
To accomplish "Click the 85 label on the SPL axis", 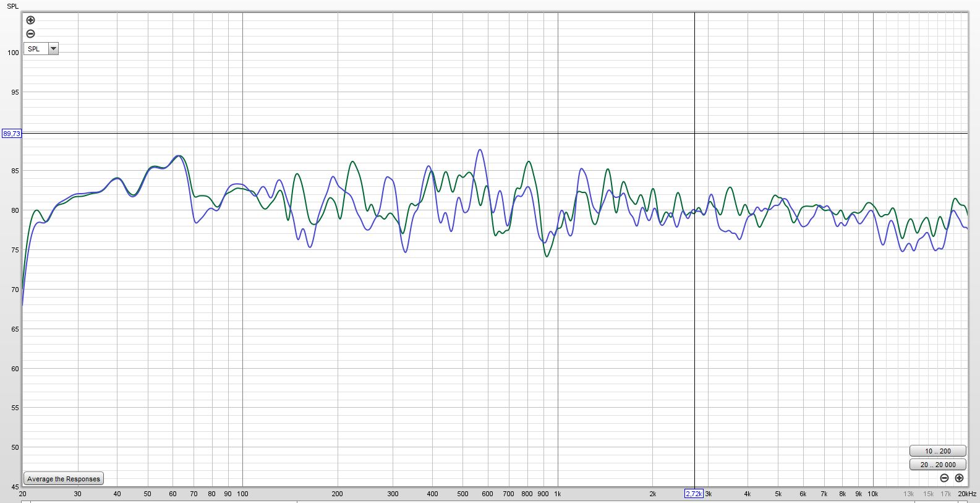I will 15,171.
